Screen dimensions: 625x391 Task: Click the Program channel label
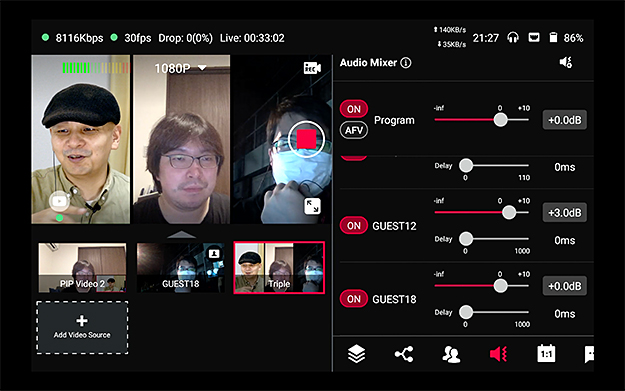tap(394, 120)
